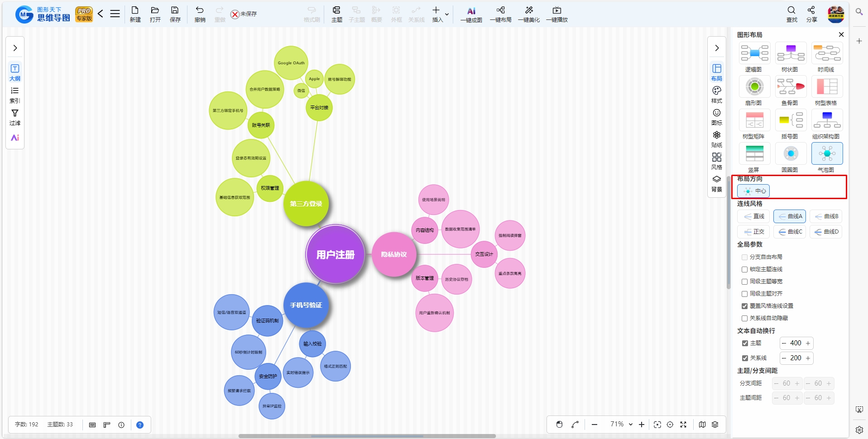
Task: Switch to the 布局 layout tab
Action: pyautogui.click(x=717, y=72)
